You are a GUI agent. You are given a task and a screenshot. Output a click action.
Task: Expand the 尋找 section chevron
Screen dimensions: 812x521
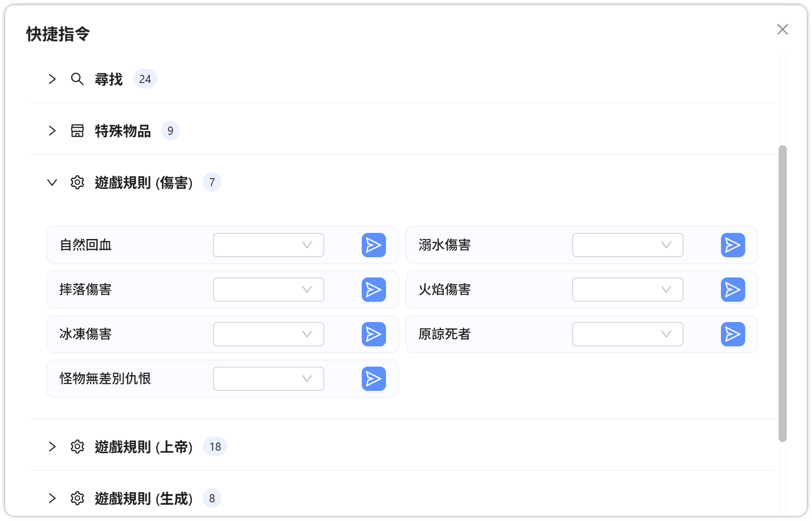pyautogui.click(x=52, y=79)
